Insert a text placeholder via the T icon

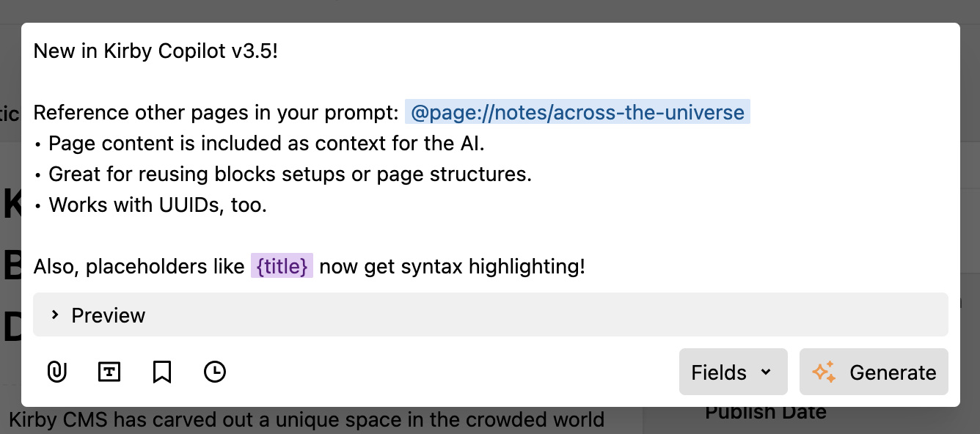[109, 372]
